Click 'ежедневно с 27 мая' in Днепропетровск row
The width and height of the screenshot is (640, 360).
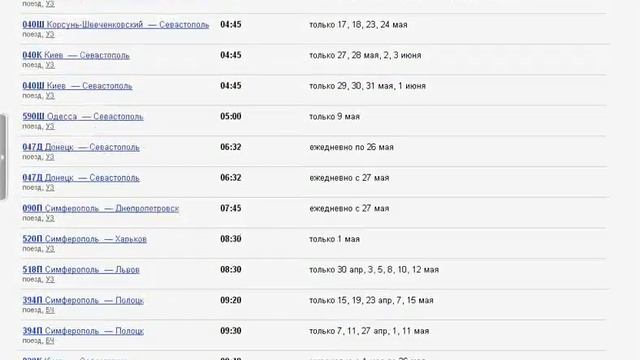[349, 208]
